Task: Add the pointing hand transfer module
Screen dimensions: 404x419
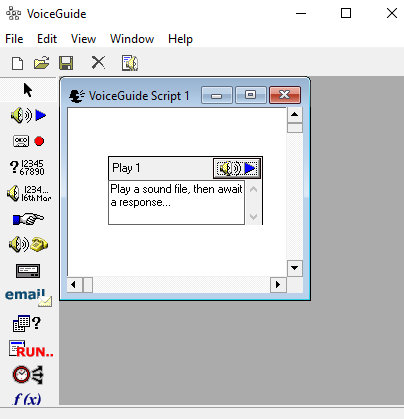Action: coord(28,219)
